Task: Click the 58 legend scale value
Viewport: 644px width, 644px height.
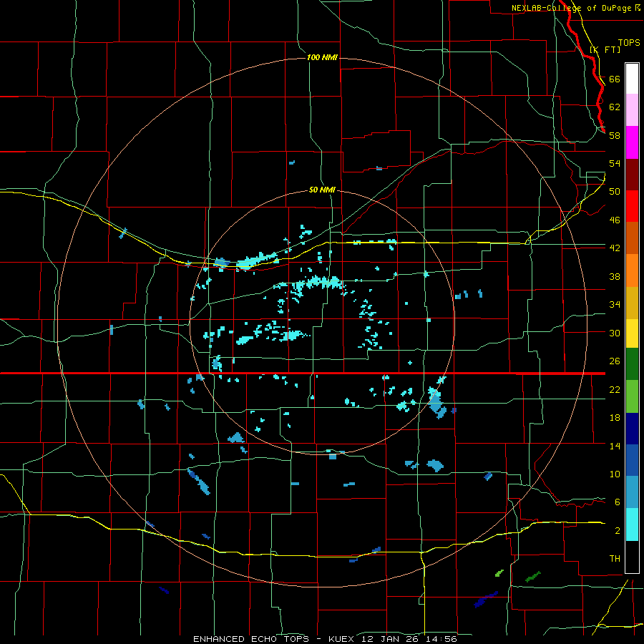Action: 615,135
